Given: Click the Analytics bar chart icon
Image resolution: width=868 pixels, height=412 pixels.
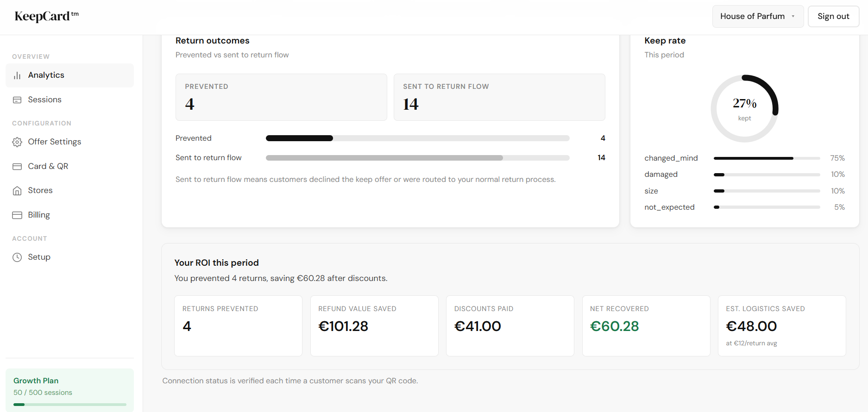Looking at the screenshot, I should coord(17,75).
